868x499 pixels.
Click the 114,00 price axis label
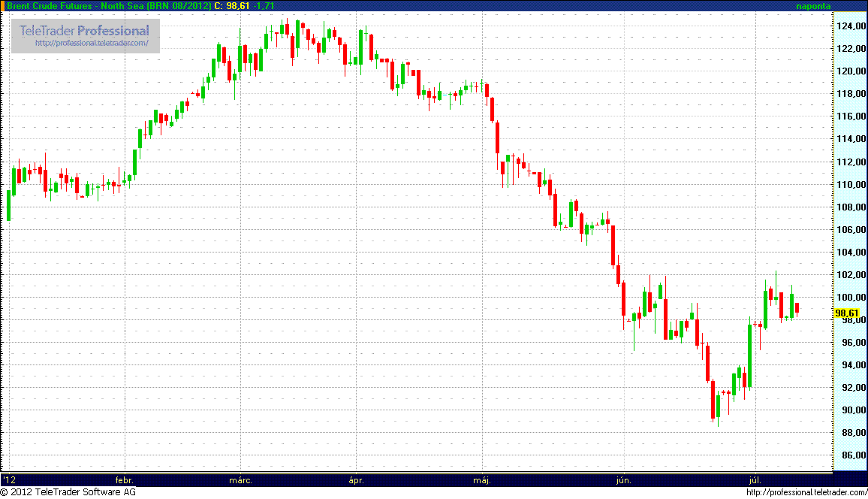tap(851, 139)
